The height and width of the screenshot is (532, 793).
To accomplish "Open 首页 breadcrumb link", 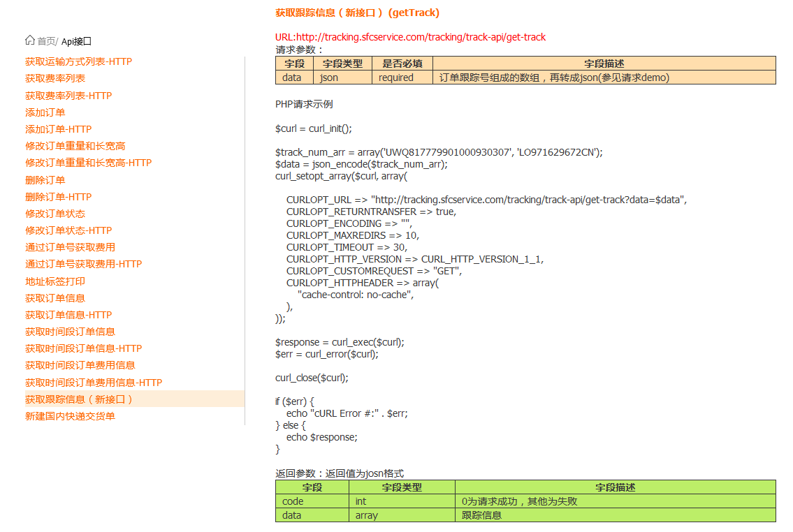I will click(x=47, y=41).
